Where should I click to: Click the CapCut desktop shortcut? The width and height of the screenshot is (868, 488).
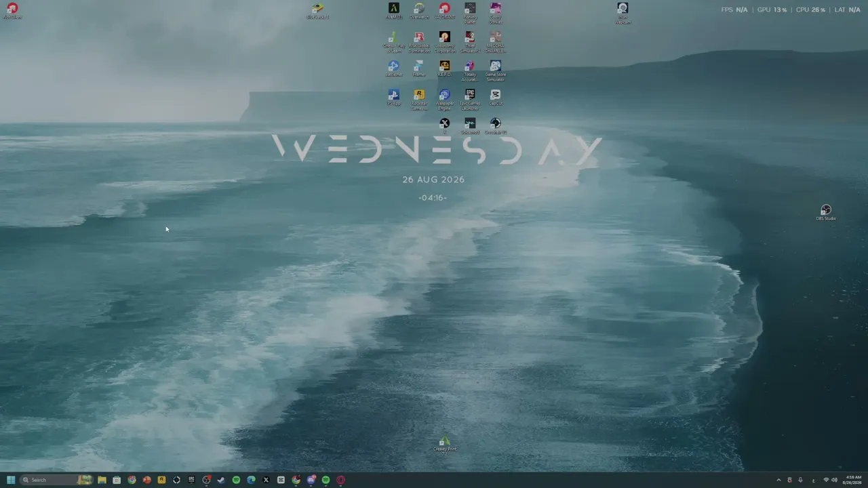click(496, 98)
